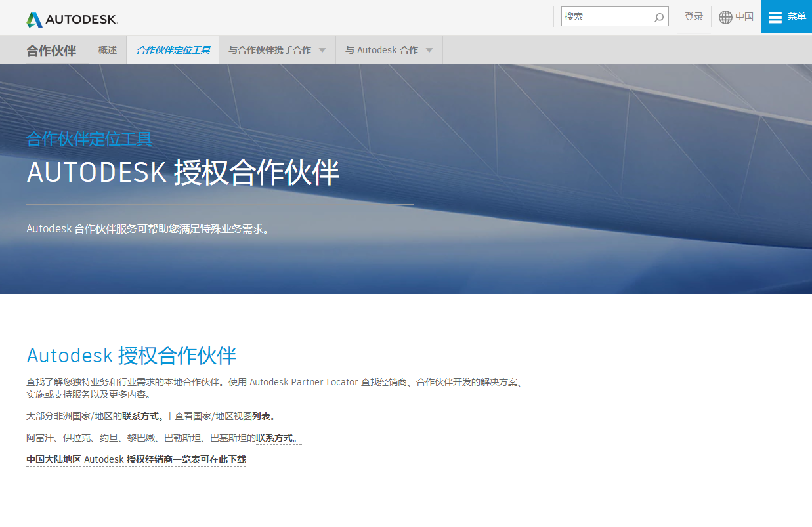
Task: Click the Autodesk 授权合作伙伴 section heading
Action: tap(131, 355)
